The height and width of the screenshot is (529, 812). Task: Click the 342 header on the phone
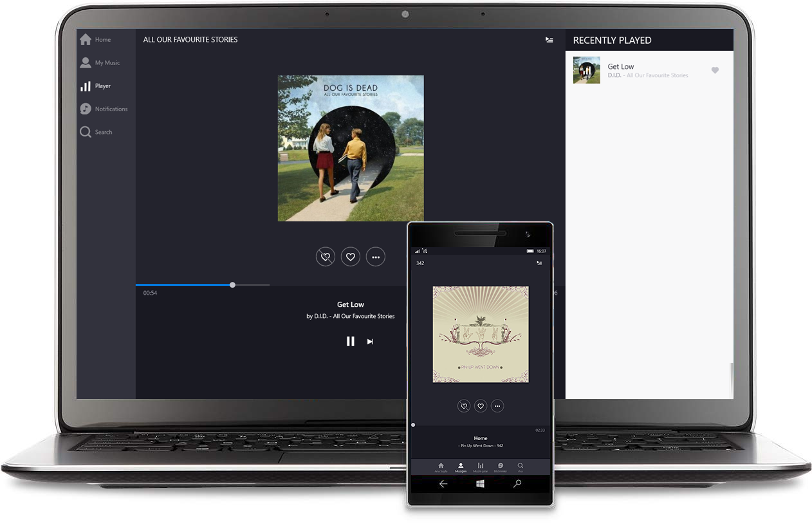coord(420,263)
